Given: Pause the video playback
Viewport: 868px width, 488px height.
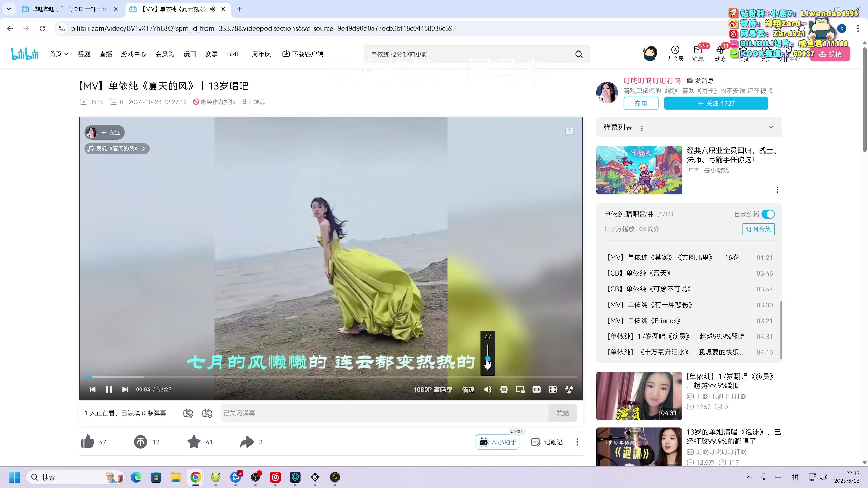Looking at the screenshot, I should click(109, 389).
